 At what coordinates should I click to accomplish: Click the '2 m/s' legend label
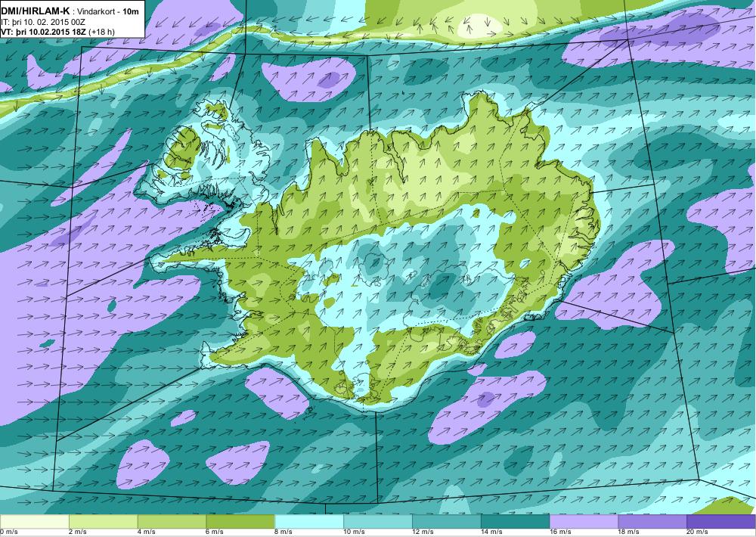(x=78, y=532)
